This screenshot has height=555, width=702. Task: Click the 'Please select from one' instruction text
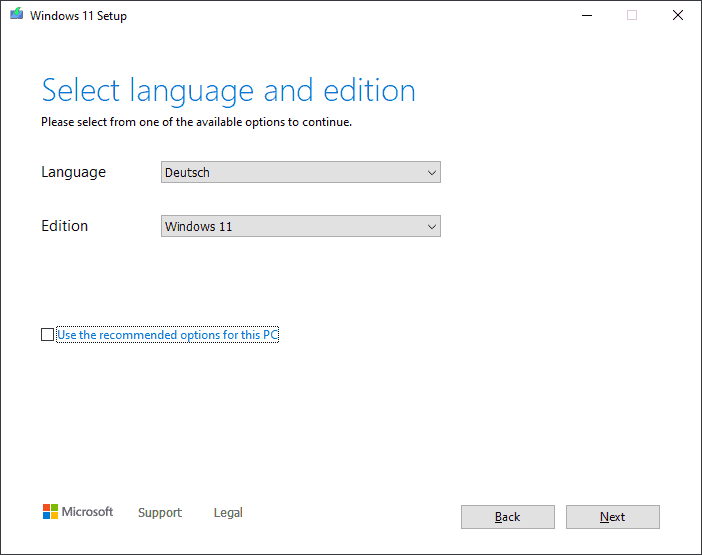(x=196, y=123)
